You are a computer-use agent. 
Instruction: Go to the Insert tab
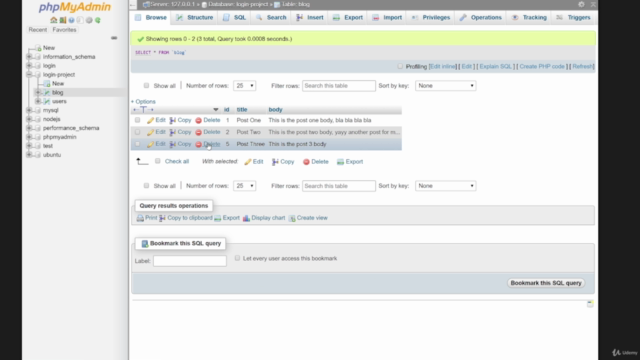(x=310, y=18)
